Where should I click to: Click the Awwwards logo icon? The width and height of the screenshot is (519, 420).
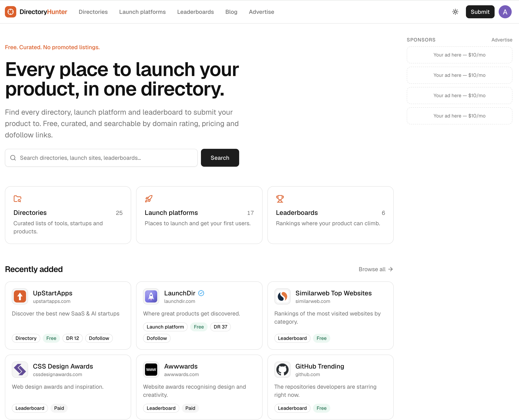tap(151, 369)
